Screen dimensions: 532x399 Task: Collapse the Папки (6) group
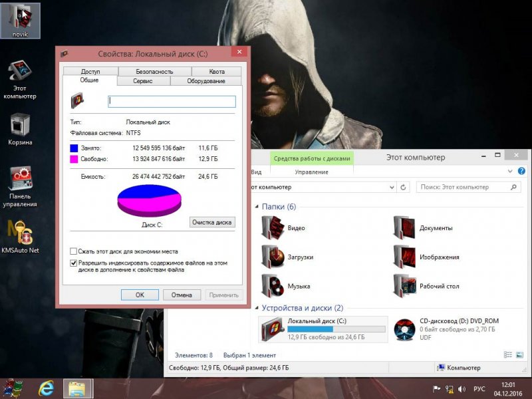[257, 206]
